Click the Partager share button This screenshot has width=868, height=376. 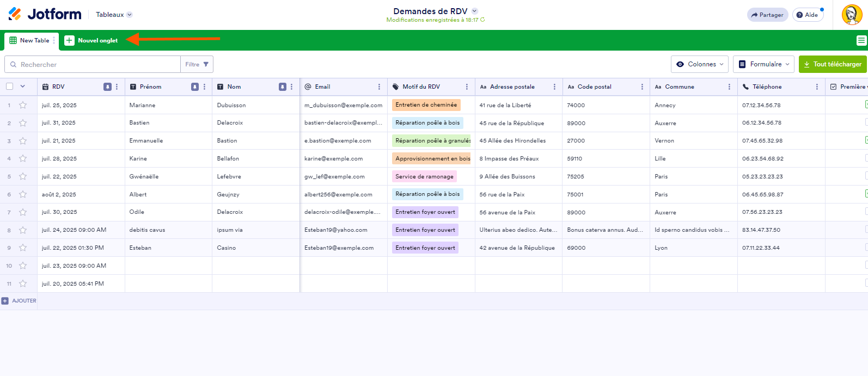tap(767, 15)
